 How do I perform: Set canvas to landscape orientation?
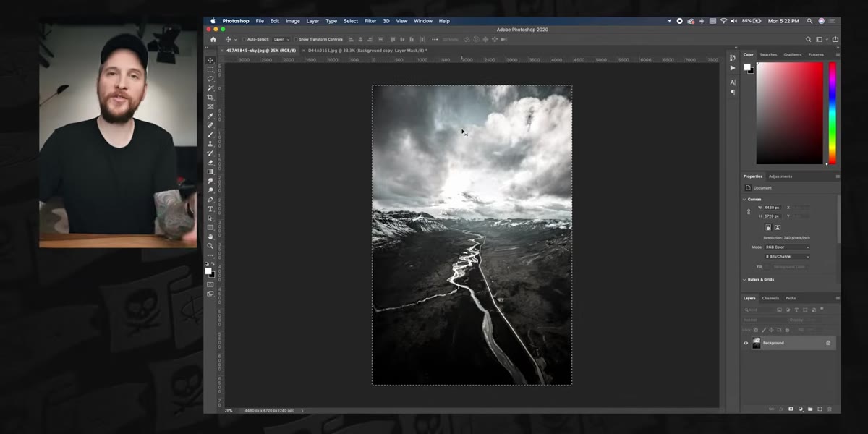click(x=778, y=227)
